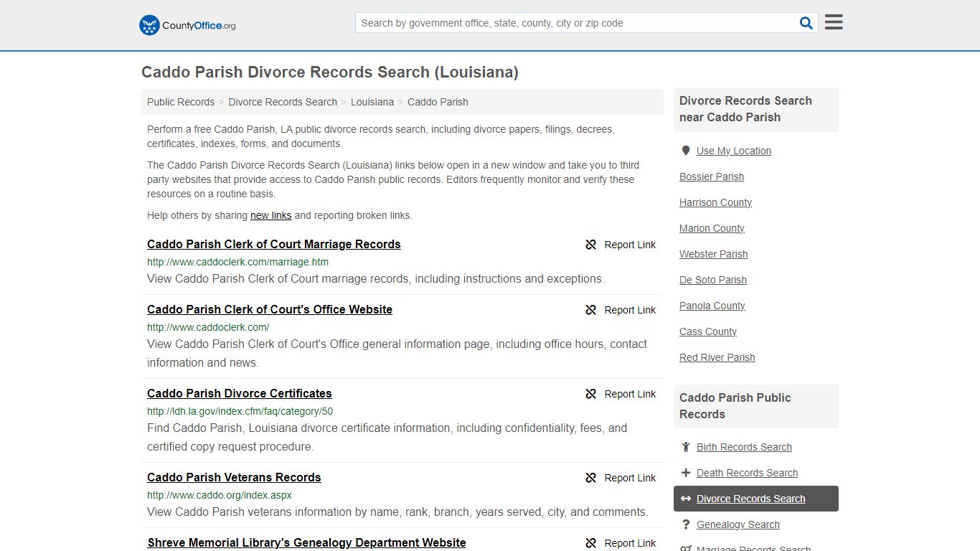Select the highlighted Divorce Records Search item

point(756,499)
